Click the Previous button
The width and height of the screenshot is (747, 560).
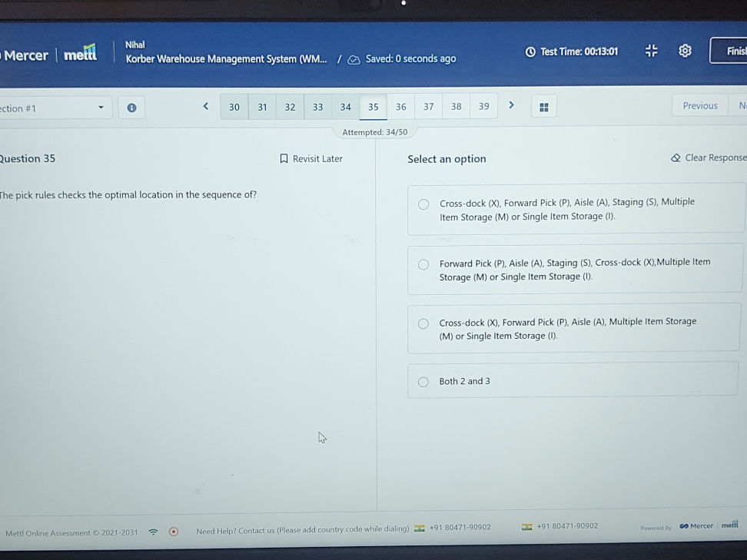pyautogui.click(x=699, y=106)
